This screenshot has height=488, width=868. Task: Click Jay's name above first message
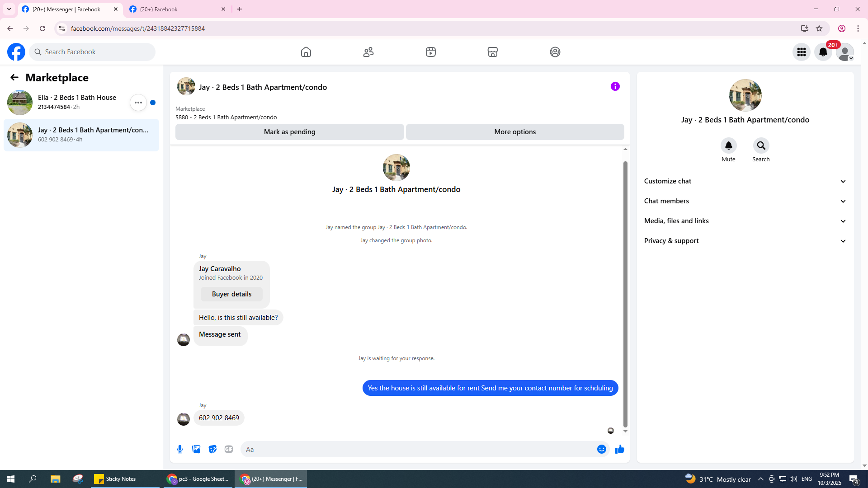pos(203,256)
